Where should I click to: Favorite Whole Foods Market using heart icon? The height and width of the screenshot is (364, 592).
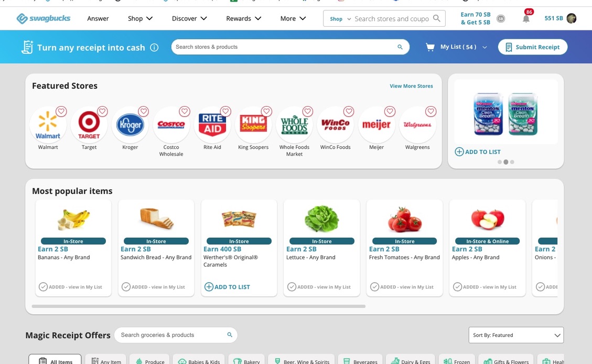coord(308,112)
